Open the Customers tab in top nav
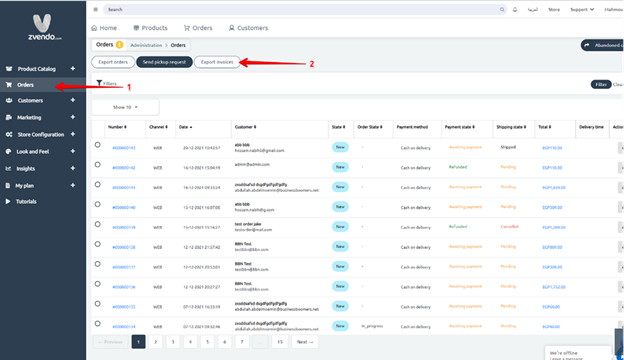 pyautogui.click(x=248, y=28)
